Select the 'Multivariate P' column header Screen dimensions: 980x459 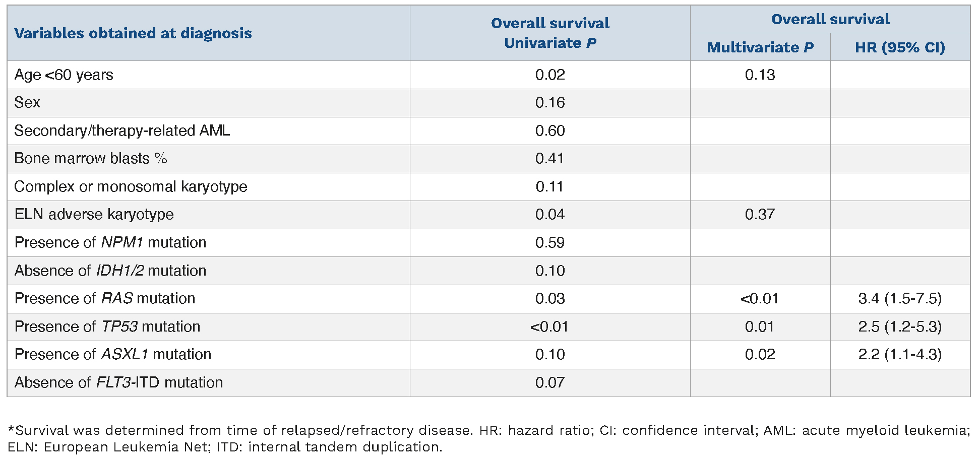click(x=760, y=47)
